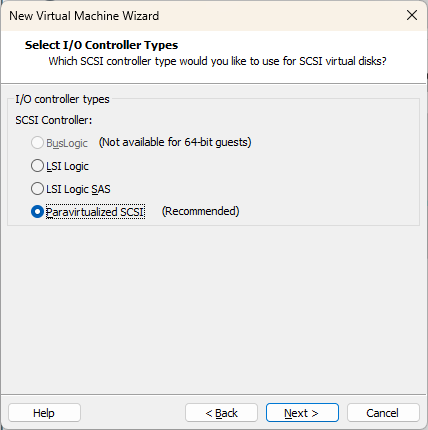Click the BusLogic label text
Viewport: 428px width, 430px height.
(x=67, y=143)
